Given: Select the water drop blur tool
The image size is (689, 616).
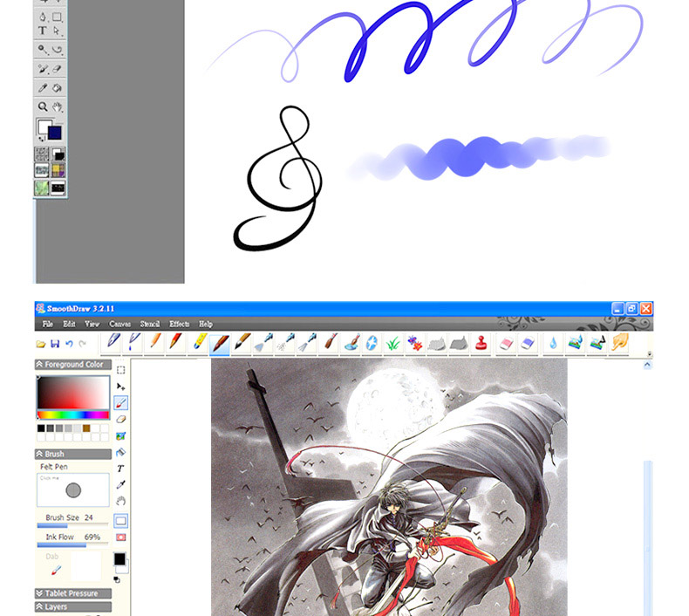Looking at the screenshot, I should 553,343.
